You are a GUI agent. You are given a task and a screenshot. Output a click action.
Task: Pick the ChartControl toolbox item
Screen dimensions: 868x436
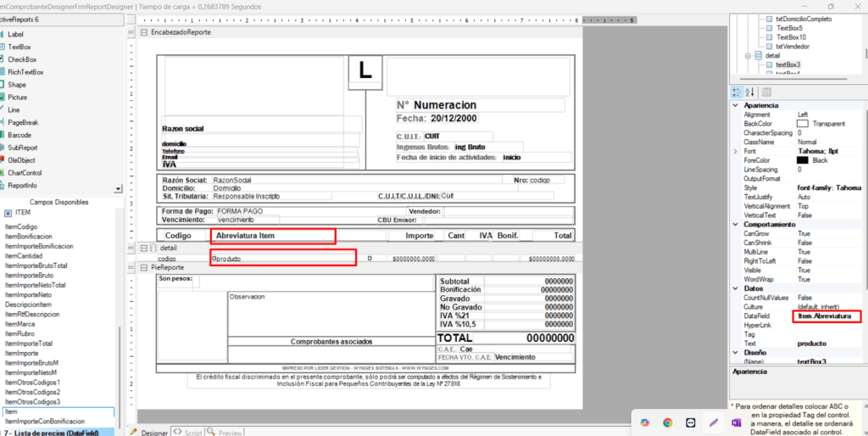(x=25, y=172)
